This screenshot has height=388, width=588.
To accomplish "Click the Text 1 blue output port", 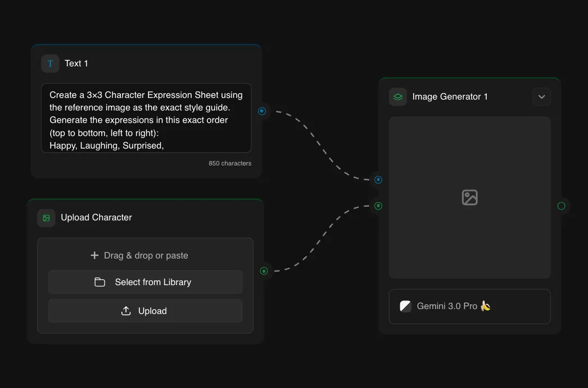I will pos(262,111).
